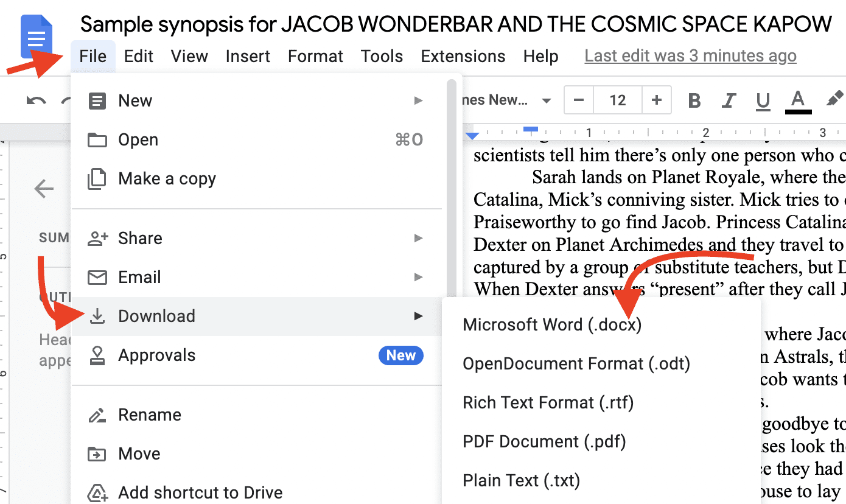Open the text color picker
The height and width of the screenshot is (504, 846).
(798, 100)
